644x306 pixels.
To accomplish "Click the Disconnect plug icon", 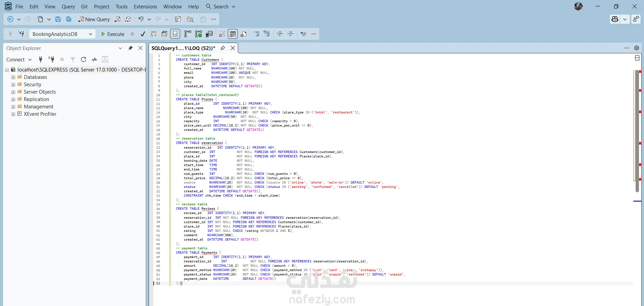I will (51, 59).
